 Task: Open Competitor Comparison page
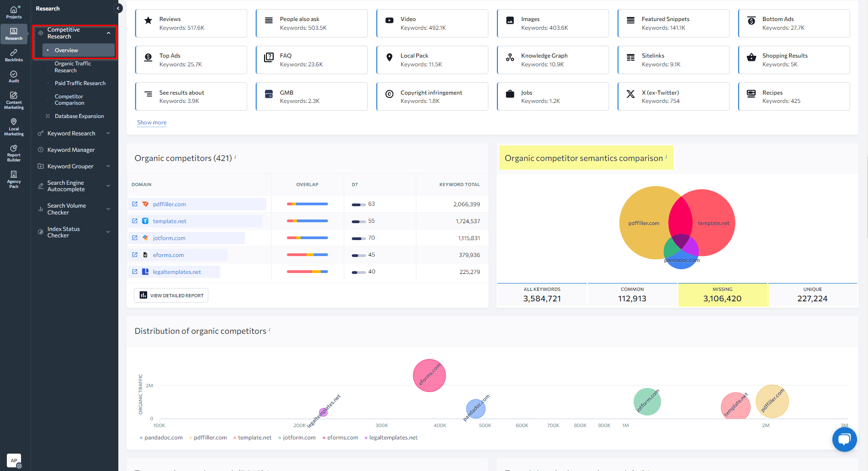pyautogui.click(x=69, y=100)
